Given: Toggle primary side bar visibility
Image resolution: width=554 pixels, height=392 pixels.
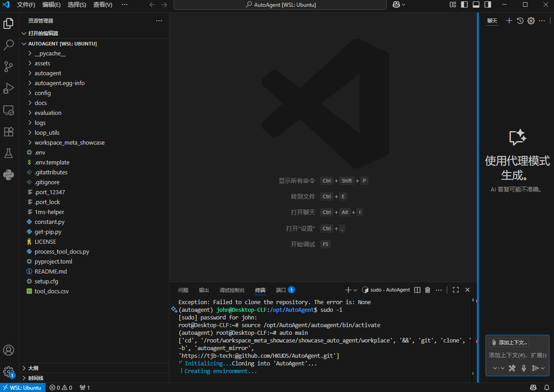Looking at the screenshot, I should coord(465,5).
